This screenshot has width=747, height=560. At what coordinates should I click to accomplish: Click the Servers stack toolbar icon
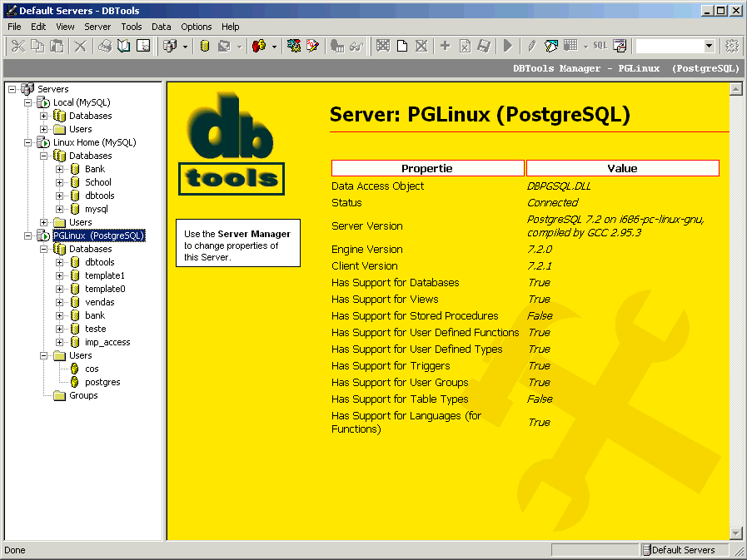pos(170,46)
